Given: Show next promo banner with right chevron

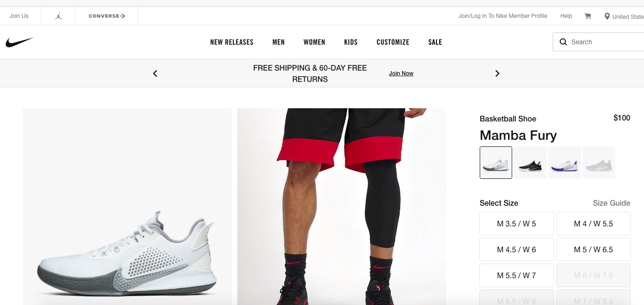Looking at the screenshot, I should coord(497,73).
